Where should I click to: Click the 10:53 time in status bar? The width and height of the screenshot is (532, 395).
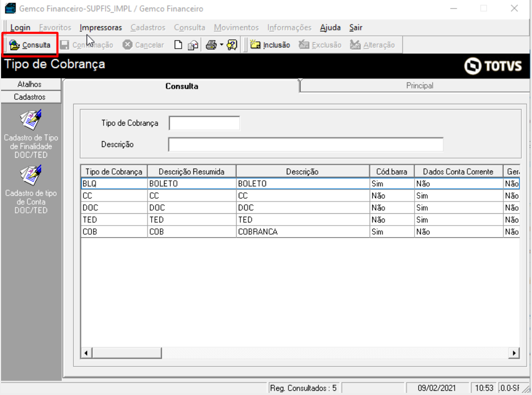484,388
